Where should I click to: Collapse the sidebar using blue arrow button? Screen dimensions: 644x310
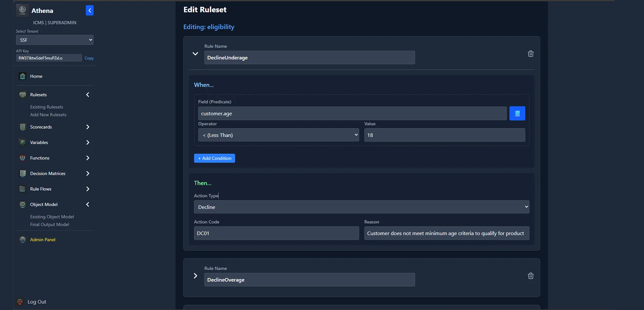(90, 10)
